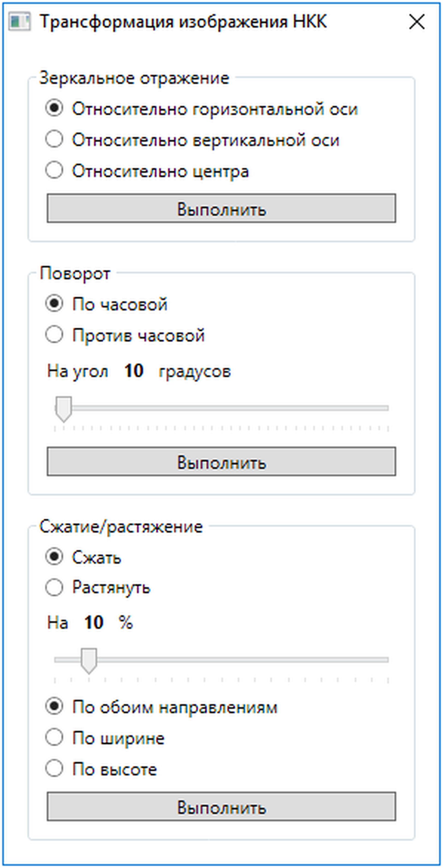Image resolution: width=443 pixels, height=868 pixels.
Task: Select По часовой rotation direction
Action: click(54, 304)
